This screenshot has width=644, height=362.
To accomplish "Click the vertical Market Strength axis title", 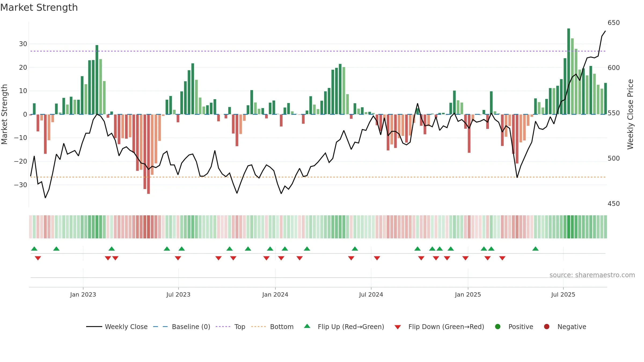I will (4, 114).
